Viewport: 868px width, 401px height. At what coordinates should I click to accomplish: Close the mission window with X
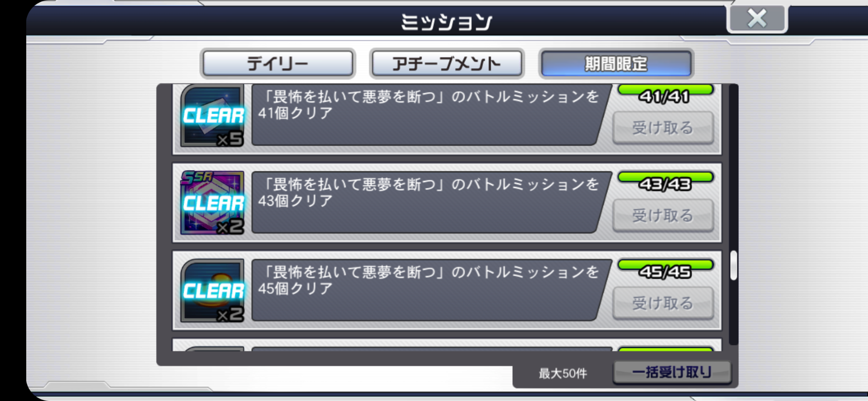coord(757,19)
